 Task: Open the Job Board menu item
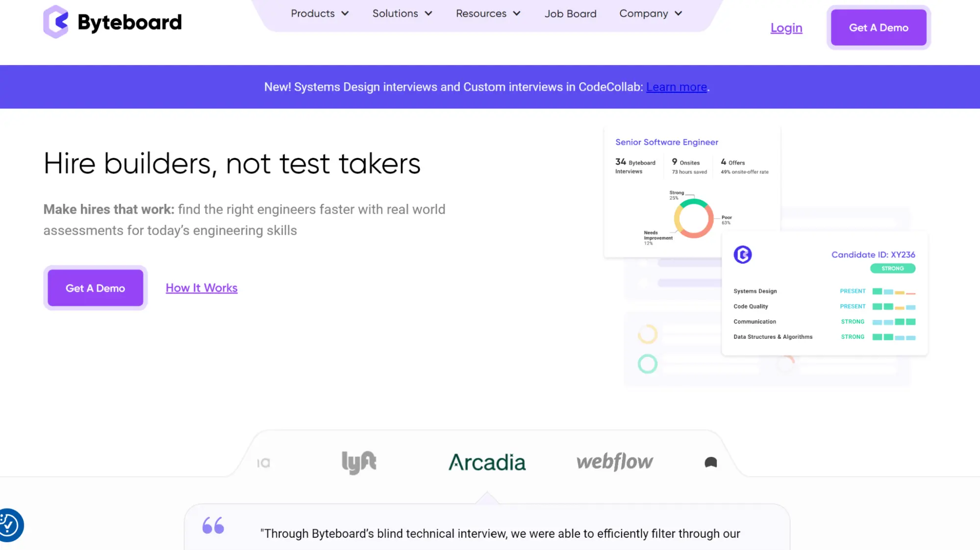coord(571,13)
